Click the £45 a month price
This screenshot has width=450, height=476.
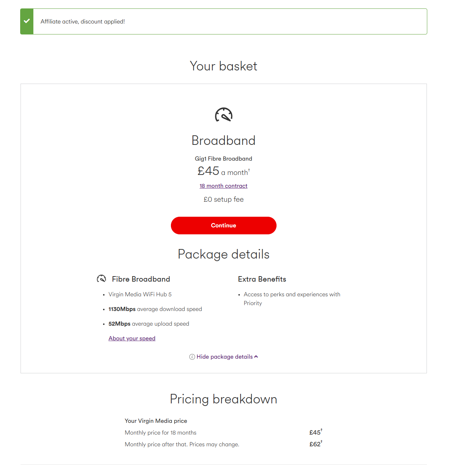pos(223,171)
